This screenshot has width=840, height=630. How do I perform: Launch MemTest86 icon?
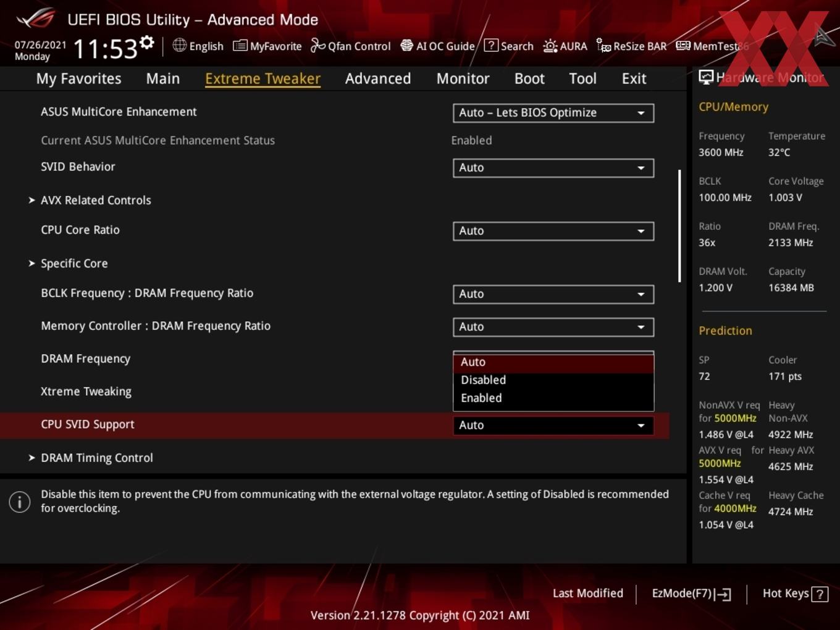[682, 46]
